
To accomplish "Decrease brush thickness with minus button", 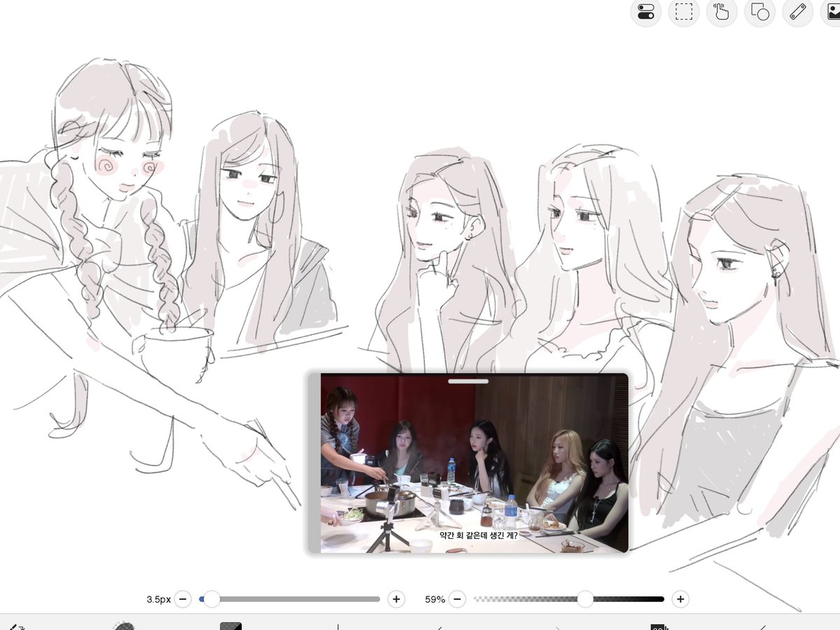I will (183, 599).
